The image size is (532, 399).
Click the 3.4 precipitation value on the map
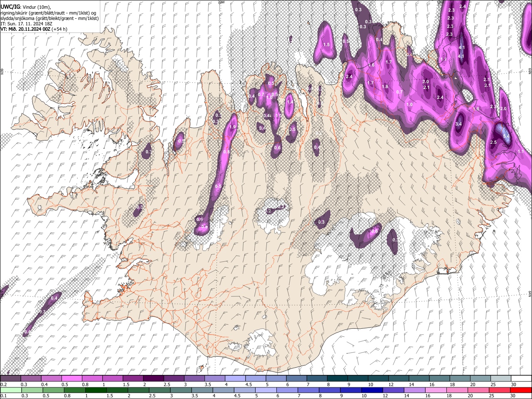coord(459,124)
